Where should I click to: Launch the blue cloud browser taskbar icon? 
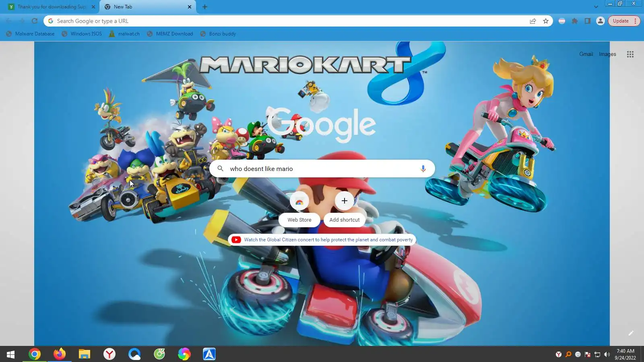click(134, 354)
